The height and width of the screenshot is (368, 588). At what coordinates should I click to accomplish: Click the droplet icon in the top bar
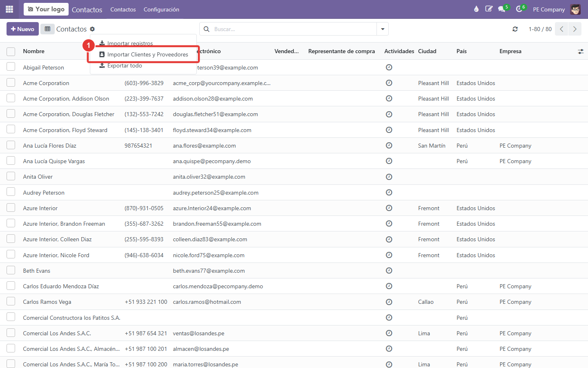(476, 9)
